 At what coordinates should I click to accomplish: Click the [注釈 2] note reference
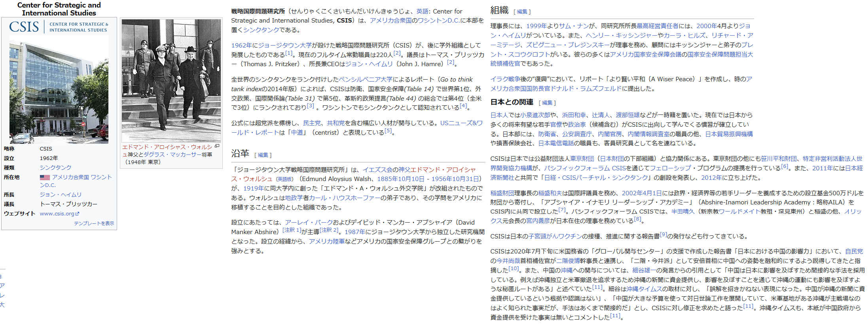click(329, 230)
